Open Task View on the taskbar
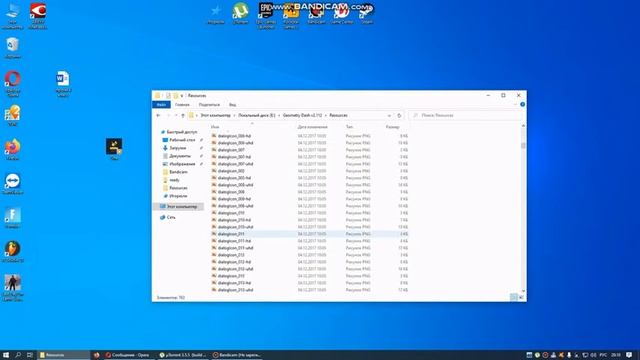 pyautogui.click(x=30, y=355)
